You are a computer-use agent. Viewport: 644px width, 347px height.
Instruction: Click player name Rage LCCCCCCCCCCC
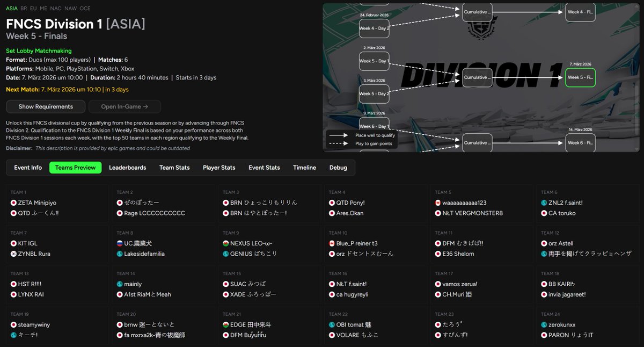(x=155, y=213)
